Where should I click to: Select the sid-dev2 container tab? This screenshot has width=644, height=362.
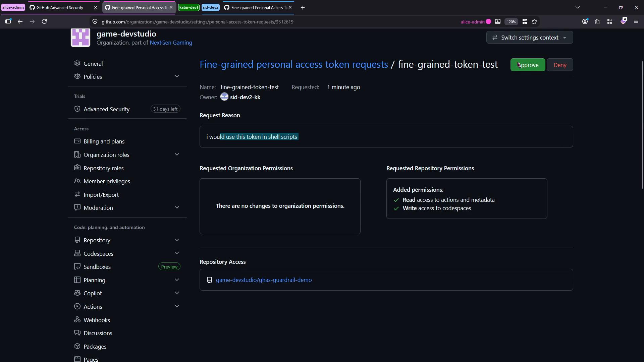click(x=211, y=7)
